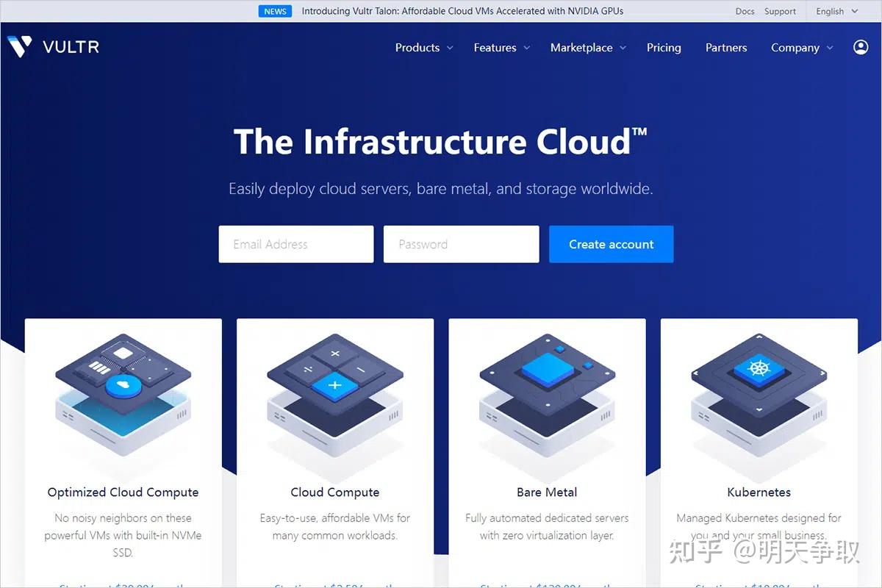This screenshot has height=588, width=882.
Task: Open the Support link
Action: [780, 11]
